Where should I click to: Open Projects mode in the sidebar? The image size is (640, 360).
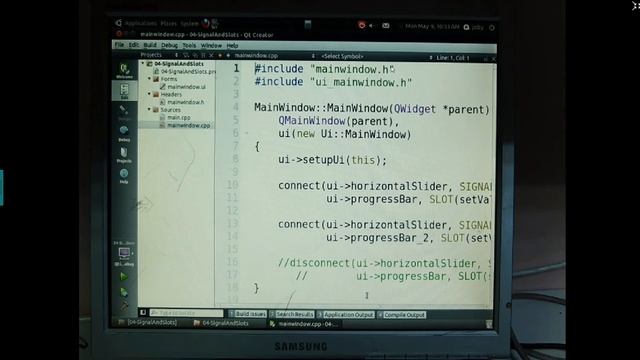tap(124, 155)
